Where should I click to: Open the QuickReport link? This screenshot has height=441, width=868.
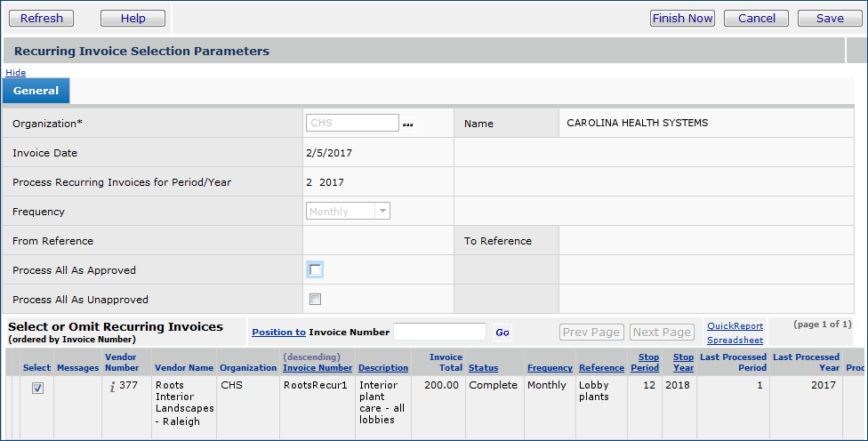pos(735,326)
